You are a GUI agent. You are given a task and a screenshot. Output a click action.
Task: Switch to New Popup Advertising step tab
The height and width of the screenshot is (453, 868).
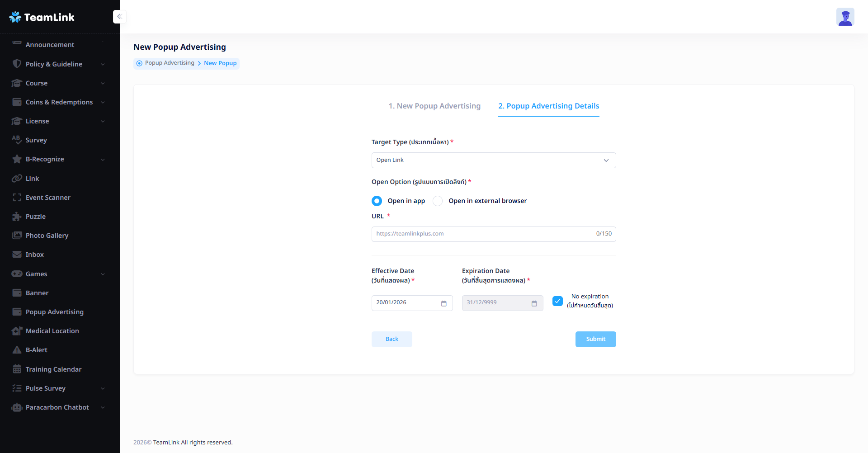click(434, 106)
